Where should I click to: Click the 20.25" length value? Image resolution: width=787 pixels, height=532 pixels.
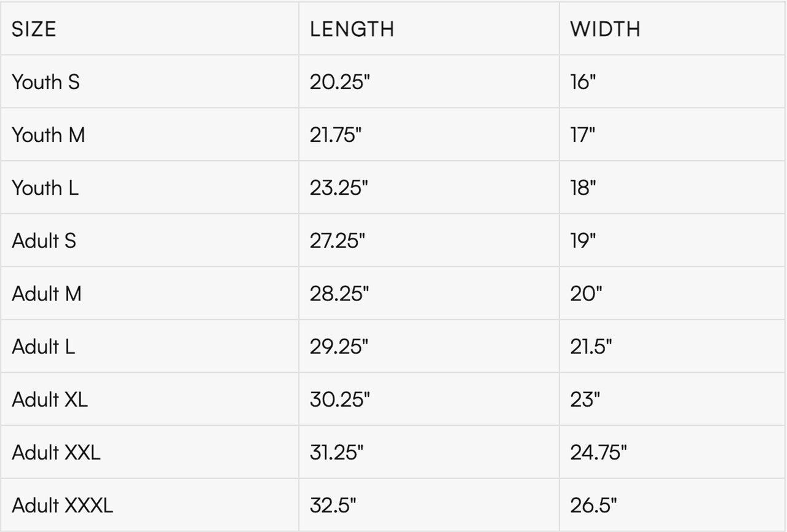(x=339, y=82)
